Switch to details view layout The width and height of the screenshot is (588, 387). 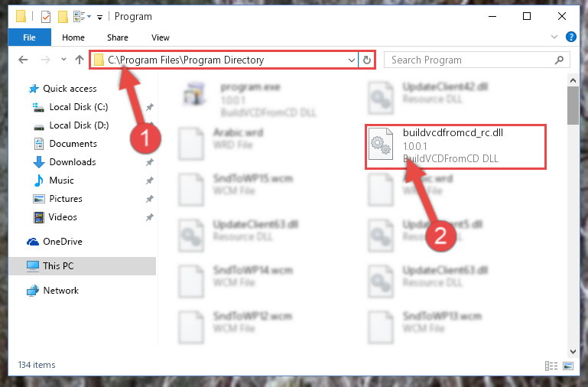click(x=551, y=366)
